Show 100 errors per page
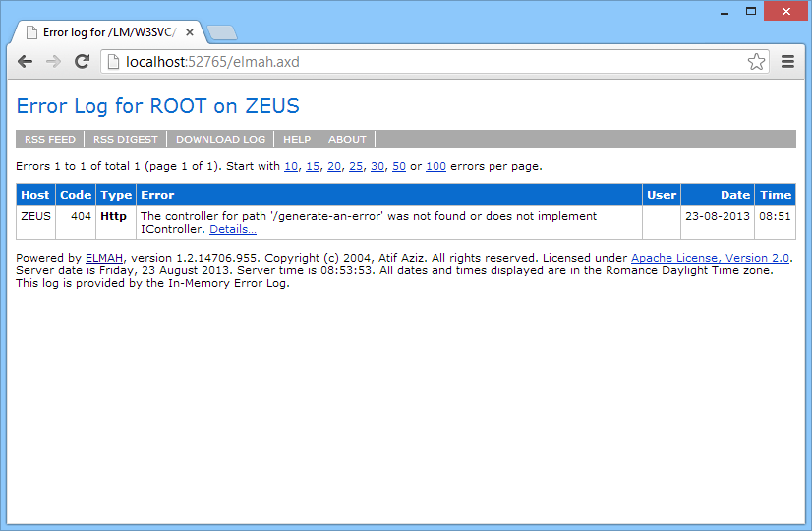 tap(436, 166)
